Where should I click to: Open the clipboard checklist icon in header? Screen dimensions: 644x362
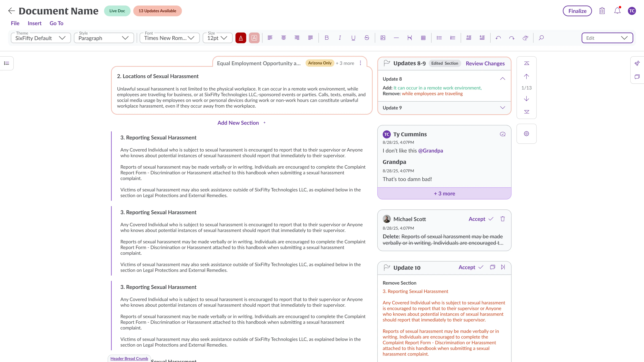(602, 11)
